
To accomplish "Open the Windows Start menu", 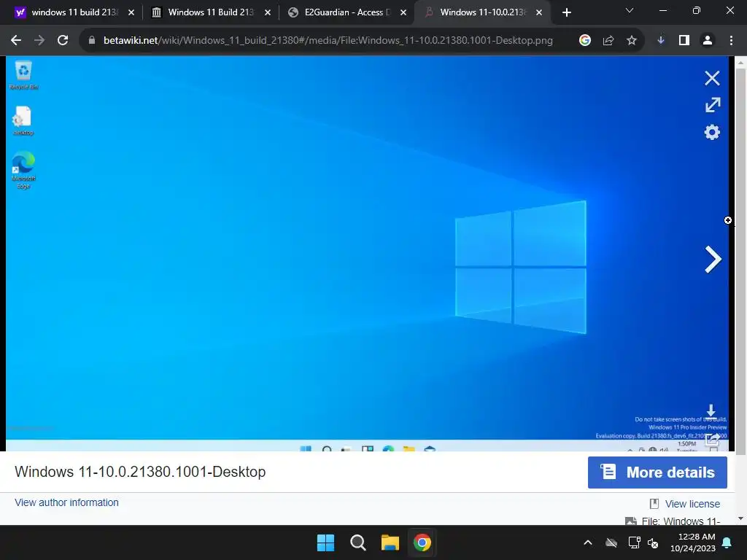I will 326,542.
